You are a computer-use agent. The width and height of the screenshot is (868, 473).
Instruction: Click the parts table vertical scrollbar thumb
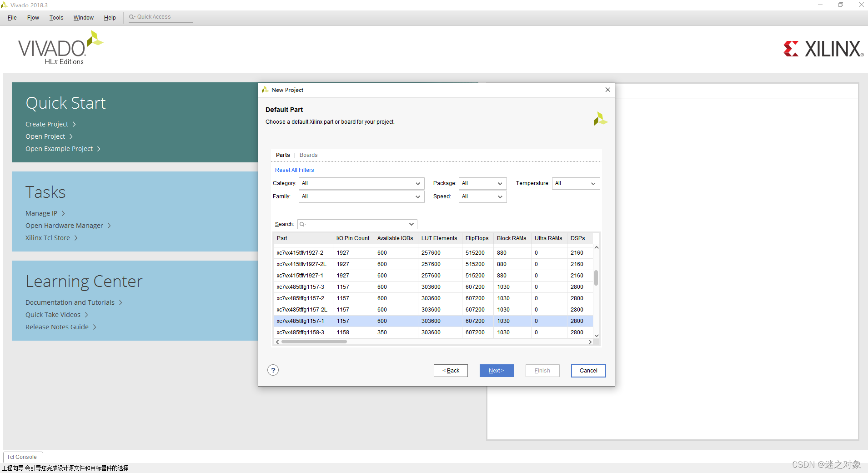596,278
